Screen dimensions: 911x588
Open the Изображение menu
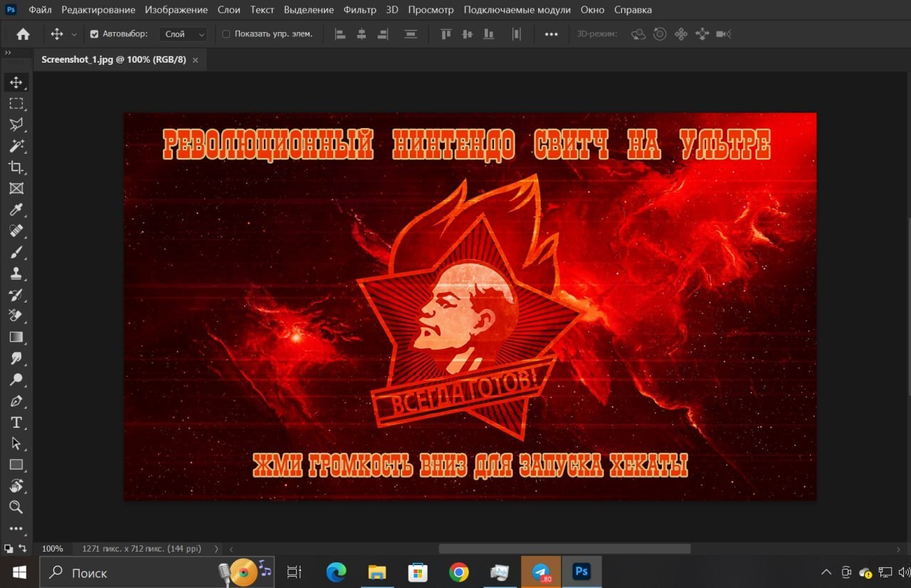pos(176,10)
